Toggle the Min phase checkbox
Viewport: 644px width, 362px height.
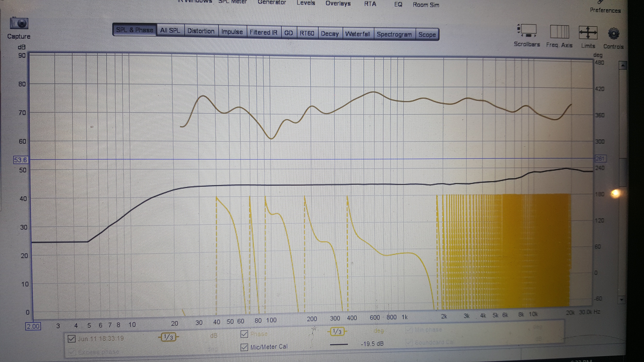tap(409, 330)
